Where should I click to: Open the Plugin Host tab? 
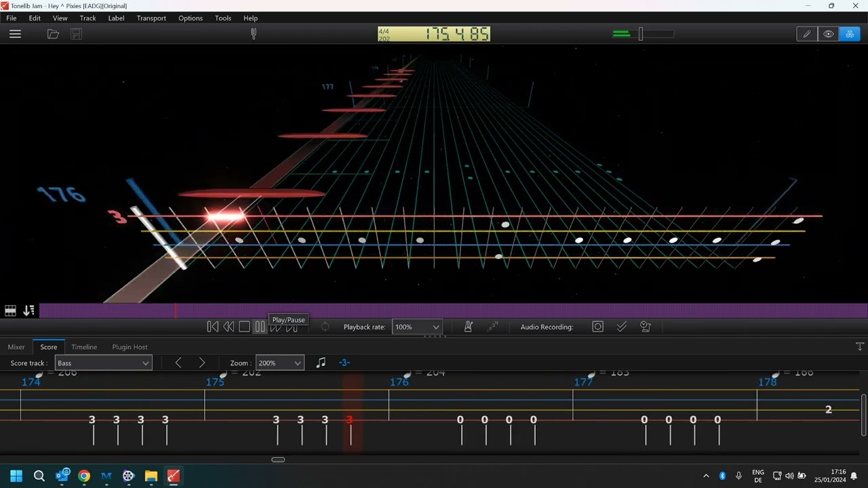130,347
